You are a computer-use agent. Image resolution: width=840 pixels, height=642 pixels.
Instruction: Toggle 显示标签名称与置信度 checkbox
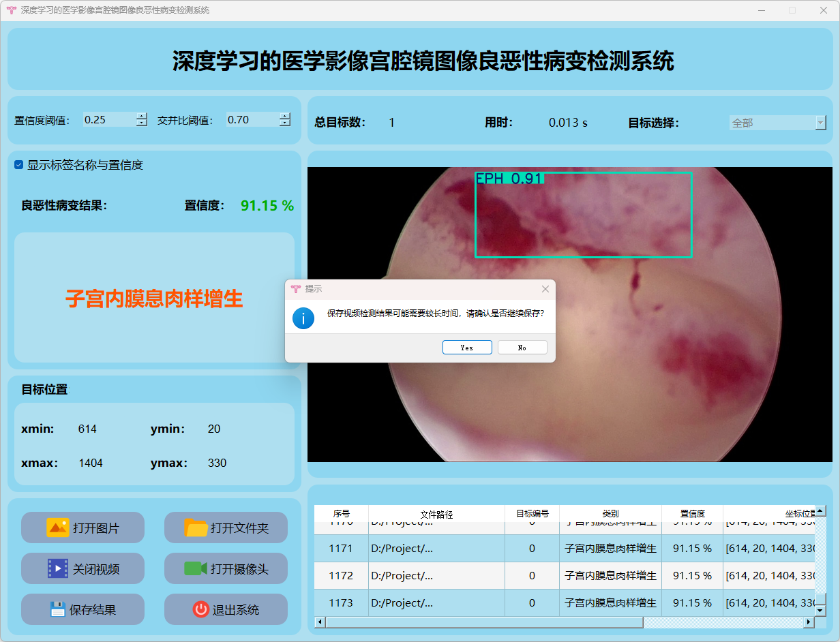(19, 165)
